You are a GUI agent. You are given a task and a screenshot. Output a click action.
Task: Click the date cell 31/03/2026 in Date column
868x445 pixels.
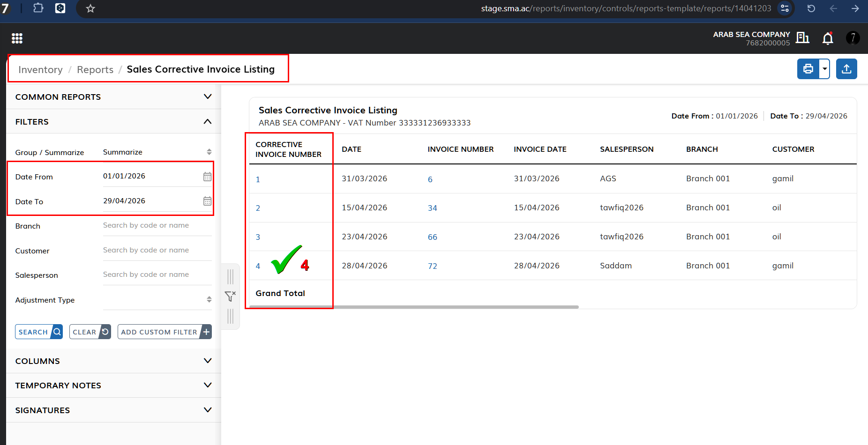point(364,178)
